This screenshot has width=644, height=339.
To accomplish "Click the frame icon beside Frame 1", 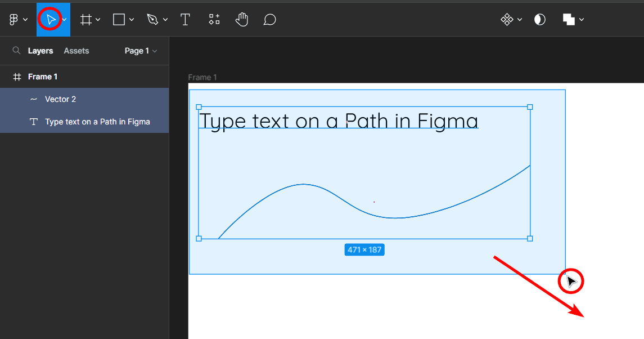I will [x=17, y=77].
